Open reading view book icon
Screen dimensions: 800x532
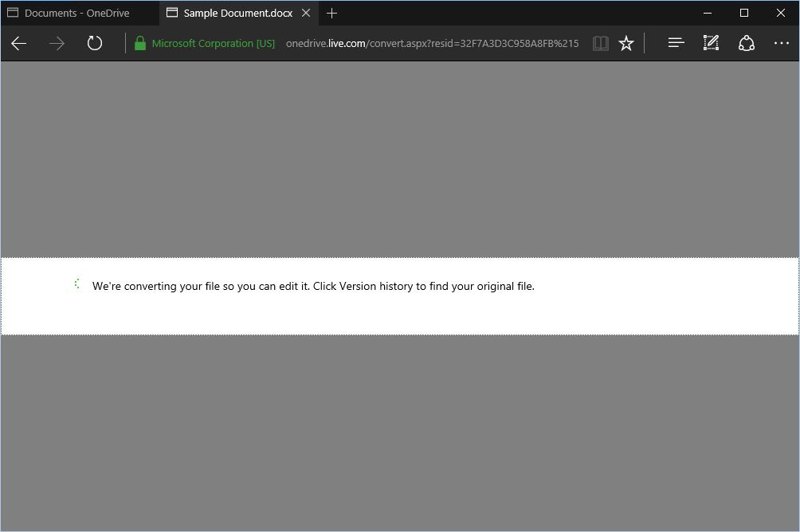(601, 43)
